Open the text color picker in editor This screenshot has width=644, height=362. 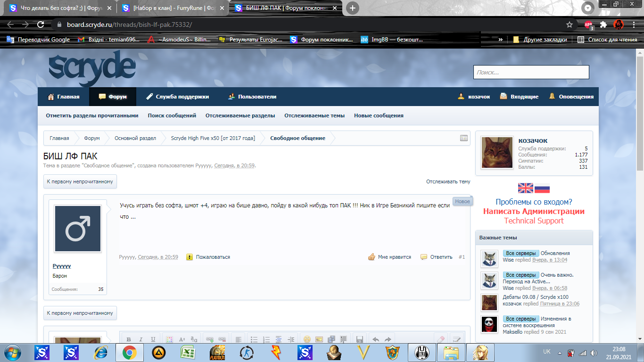(x=169, y=339)
